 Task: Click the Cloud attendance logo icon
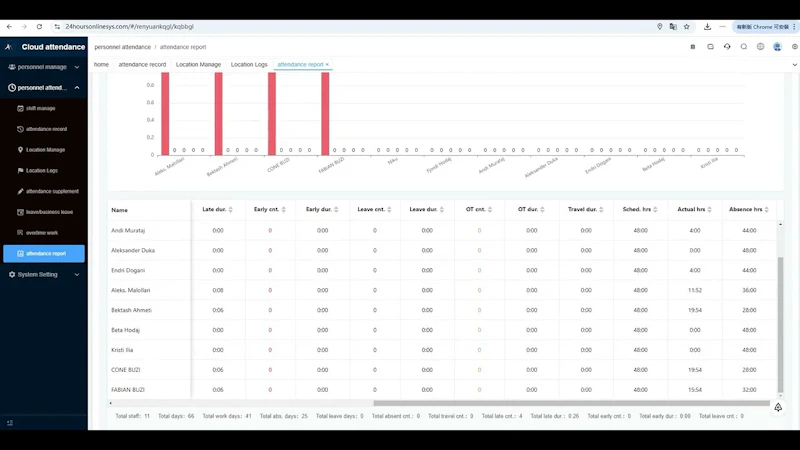(9, 47)
